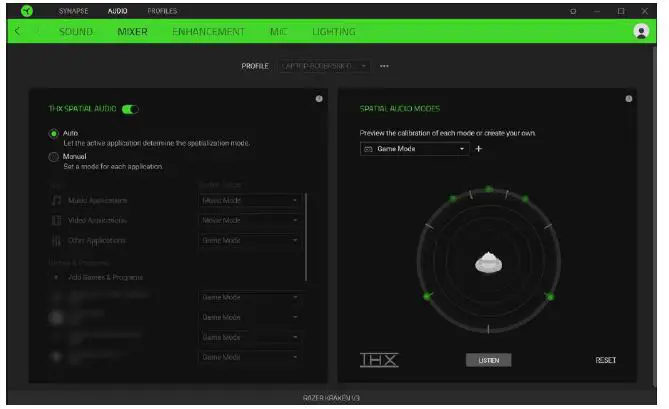The width and height of the screenshot is (669, 409).
Task: Click the THX logo
Action: point(379,360)
